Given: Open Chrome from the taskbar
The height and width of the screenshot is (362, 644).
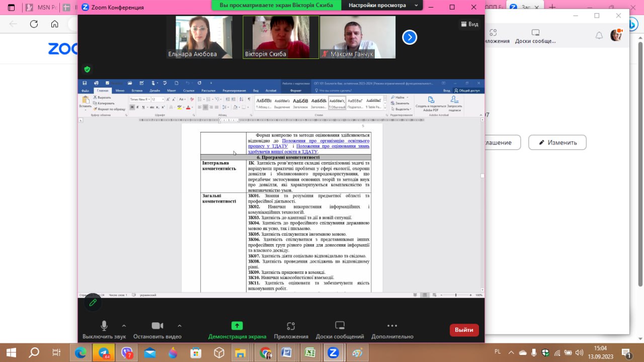Looking at the screenshot, I should tap(266, 352).
